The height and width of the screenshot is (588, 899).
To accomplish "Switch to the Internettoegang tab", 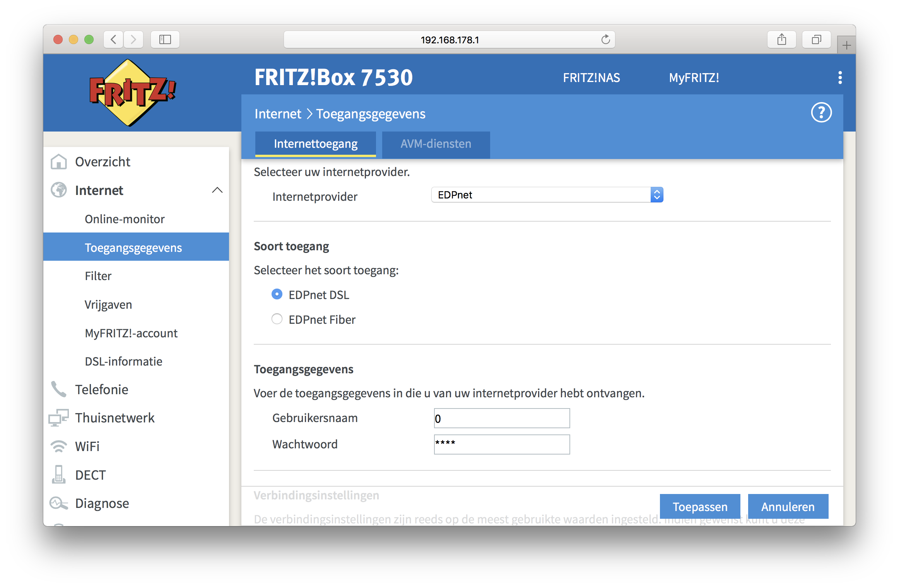I will [x=316, y=144].
